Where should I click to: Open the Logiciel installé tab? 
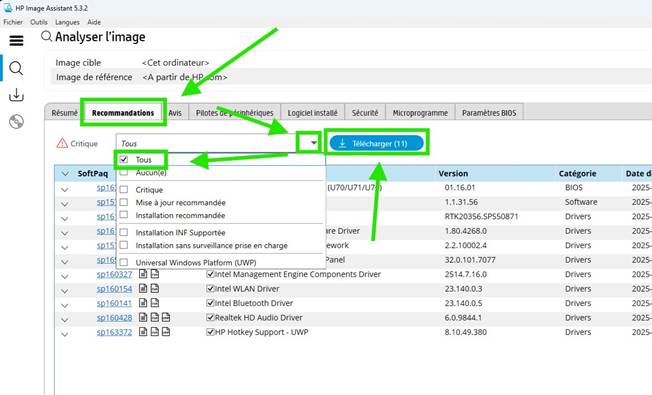(313, 113)
